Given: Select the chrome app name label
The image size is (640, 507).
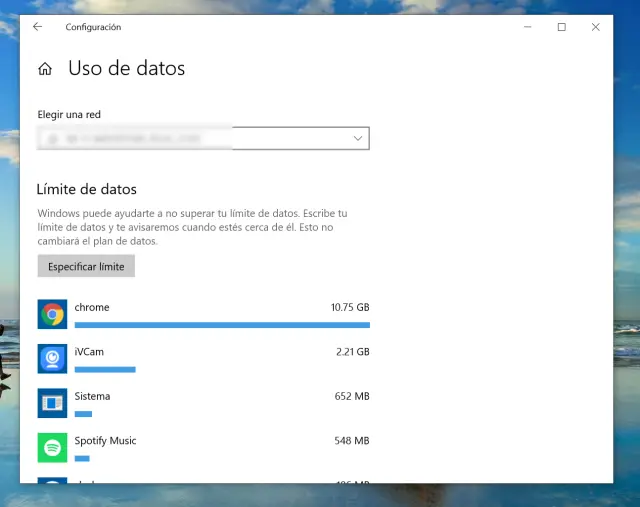Looking at the screenshot, I should (x=92, y=307).
